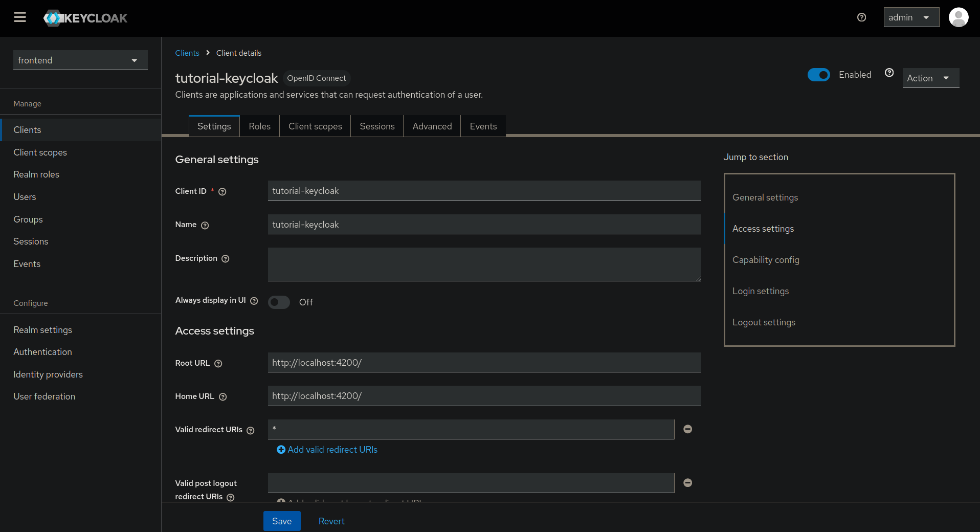The height and width of the screenshot is (532, 980).
Task: Show help tooltip for Description
Action: [225, 259]
